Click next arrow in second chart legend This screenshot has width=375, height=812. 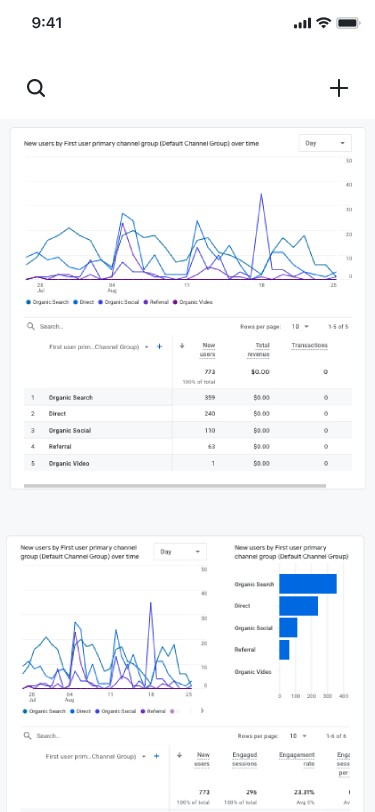pos(202,711)
